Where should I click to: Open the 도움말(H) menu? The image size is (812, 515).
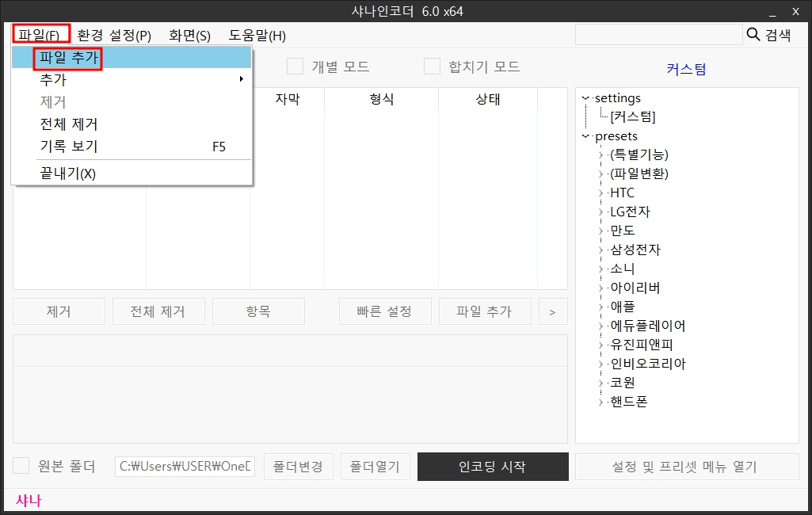[257, 35]
